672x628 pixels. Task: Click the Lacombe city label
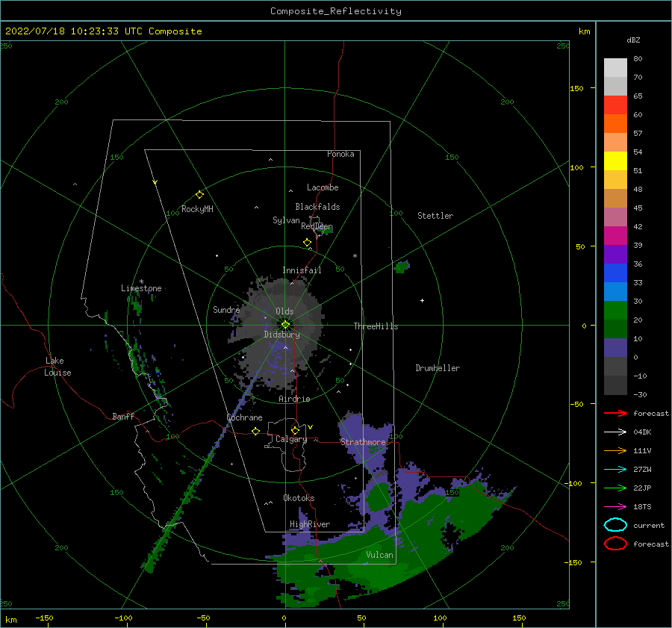(x=323, y=187)
